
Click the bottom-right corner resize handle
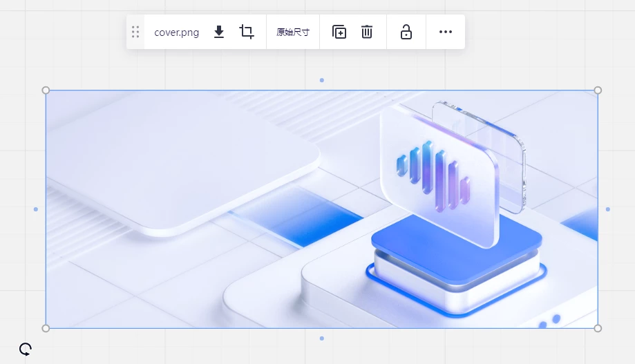click(598, 328)
